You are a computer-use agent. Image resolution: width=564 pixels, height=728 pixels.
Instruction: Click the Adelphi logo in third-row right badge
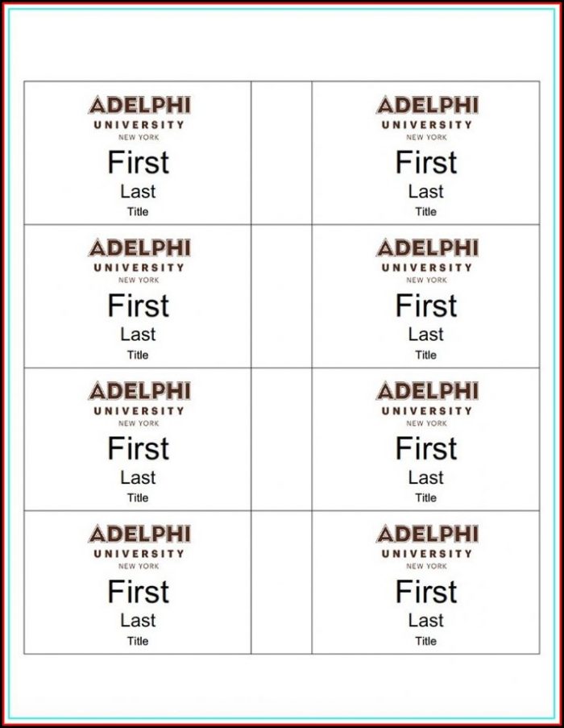pyautogui.click(x=426, y=402)
